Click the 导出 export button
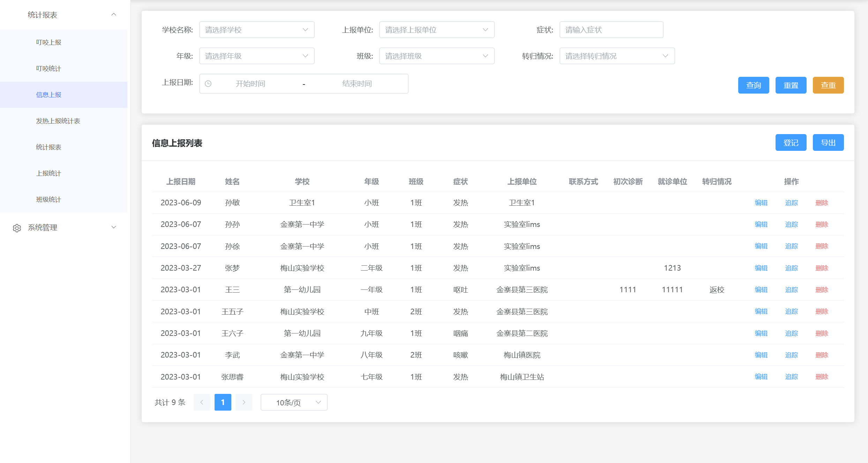 [x=828, y=142]
